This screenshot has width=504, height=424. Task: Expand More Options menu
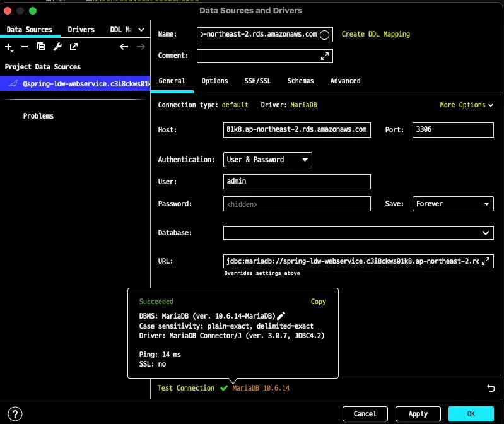[x=466, y=105]
